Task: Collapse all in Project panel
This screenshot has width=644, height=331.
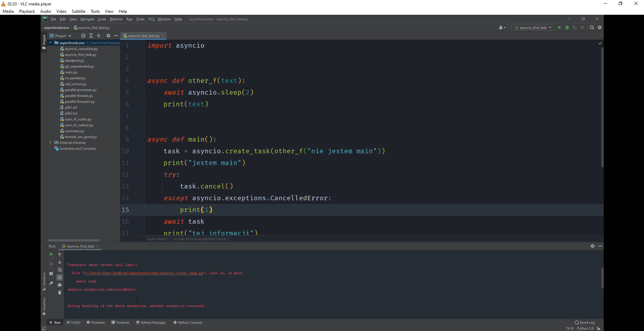Action: pyautogui.click(x=99, y=36)
